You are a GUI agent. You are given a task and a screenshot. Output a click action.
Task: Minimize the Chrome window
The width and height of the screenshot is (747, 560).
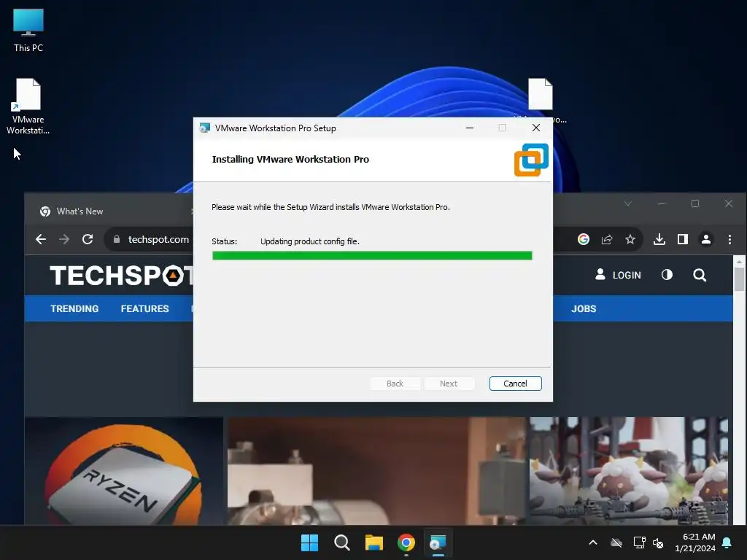pyautogui.click(x=662, y=204)
